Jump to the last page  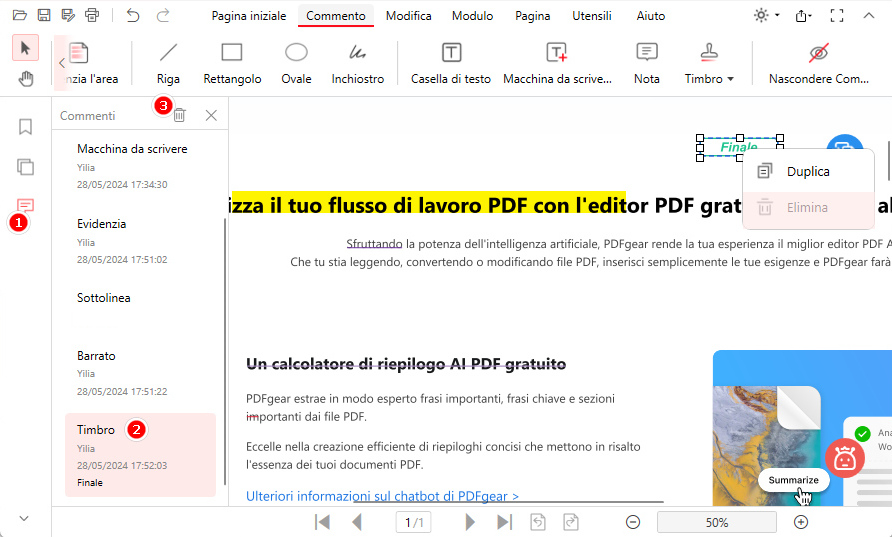(505, 522)
